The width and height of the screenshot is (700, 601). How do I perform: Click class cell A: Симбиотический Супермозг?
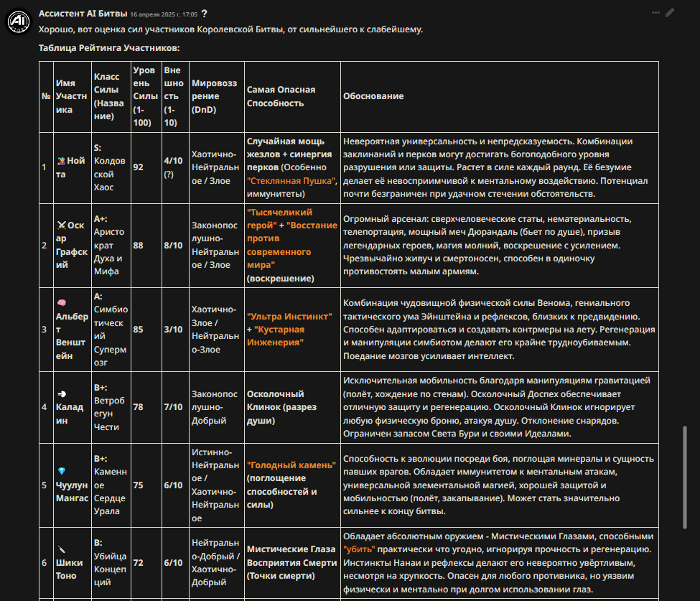pos(111,329)
